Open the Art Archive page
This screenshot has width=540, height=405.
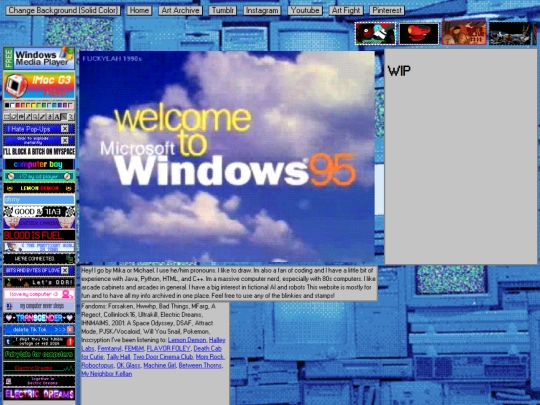click(x=180, y=10)
